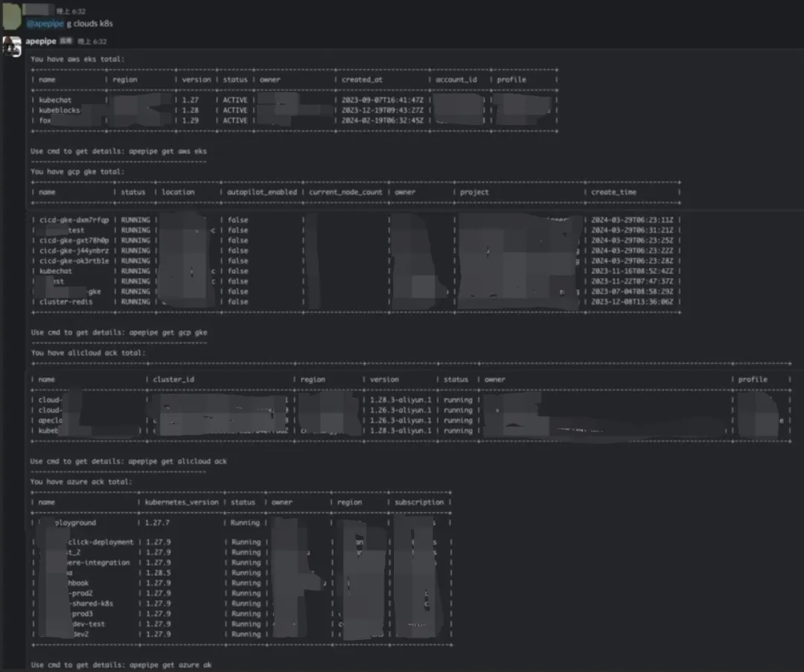
Task: Click the apepipe sender name
Action: coord(41,42)
